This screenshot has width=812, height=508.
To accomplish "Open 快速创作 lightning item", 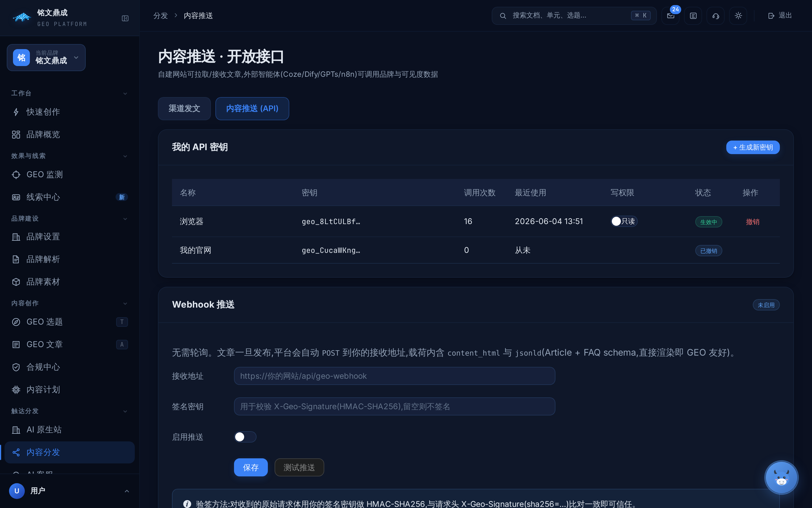I will pos(69,112).
